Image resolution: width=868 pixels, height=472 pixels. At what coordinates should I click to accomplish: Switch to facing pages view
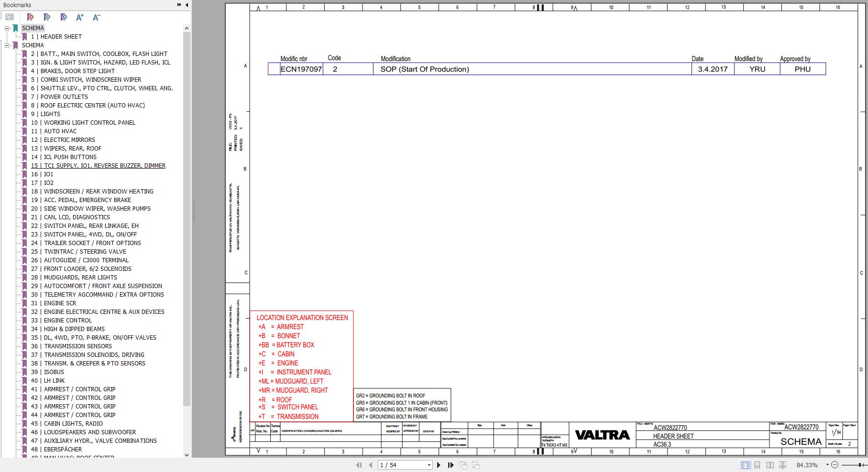(770, 465)
